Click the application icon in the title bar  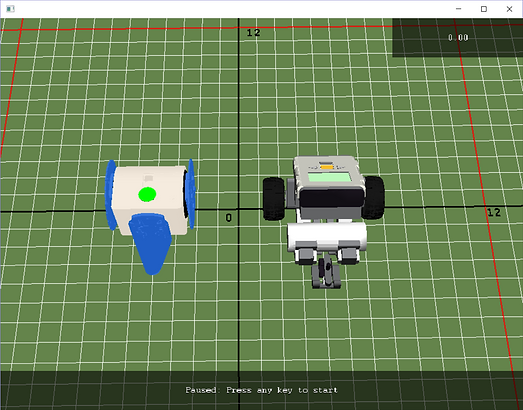click(10, 9)
